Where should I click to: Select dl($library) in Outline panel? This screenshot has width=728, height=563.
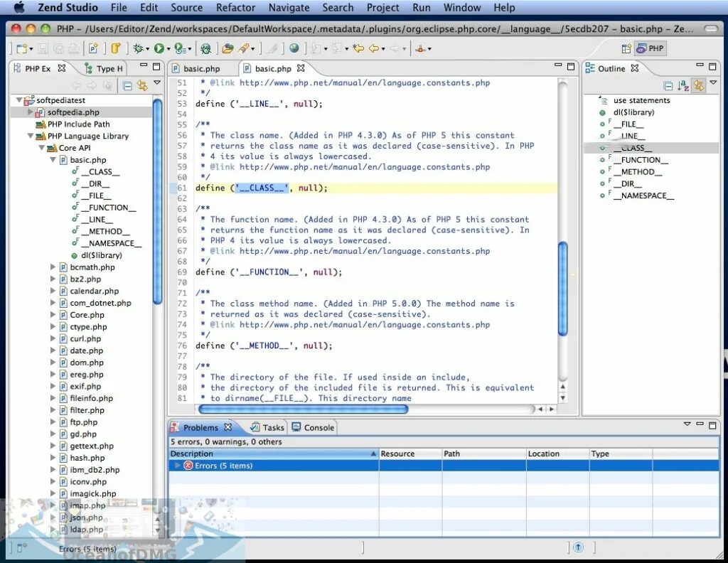[633, 112]
